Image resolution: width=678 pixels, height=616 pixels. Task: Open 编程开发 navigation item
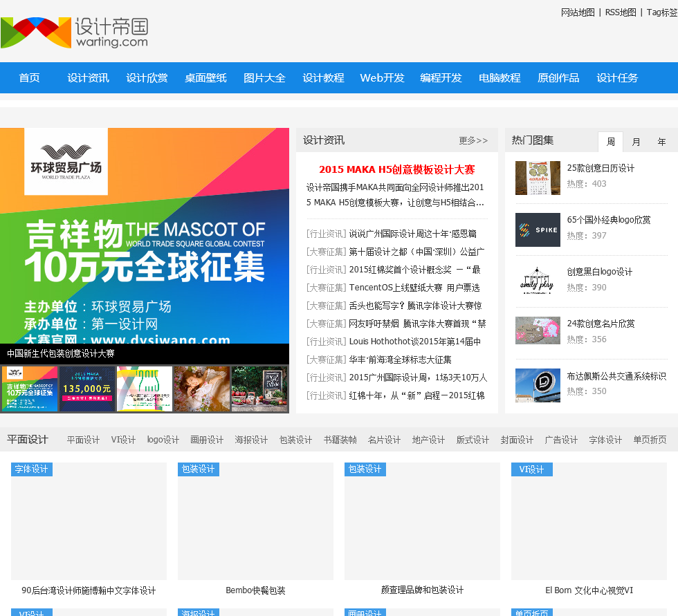[441, 77]
